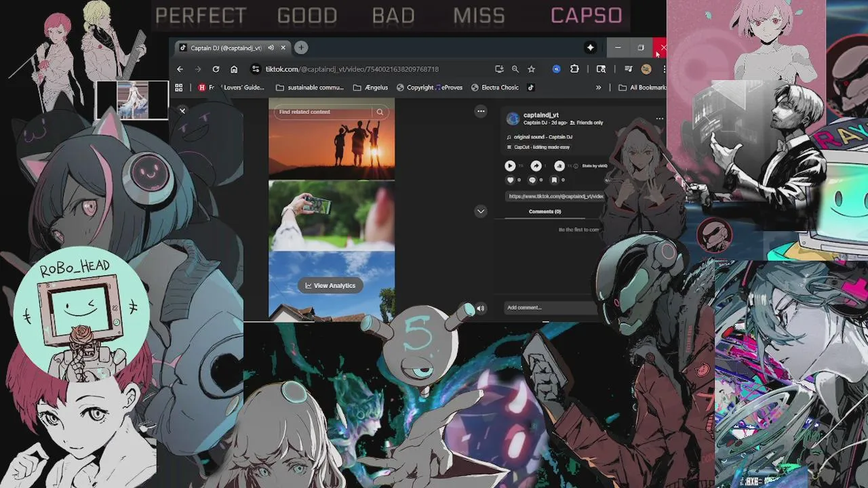The width and height of the screenshot is (868, 488).
Task: Click the browser address bar URL
Action: click(352, 69)
